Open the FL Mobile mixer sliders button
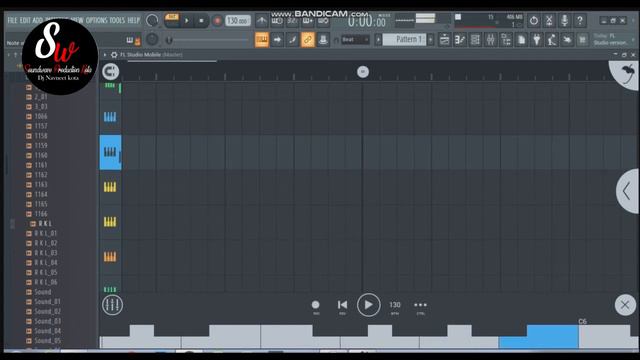The height and width of the screenshot is (360, 640). (112, 305)
